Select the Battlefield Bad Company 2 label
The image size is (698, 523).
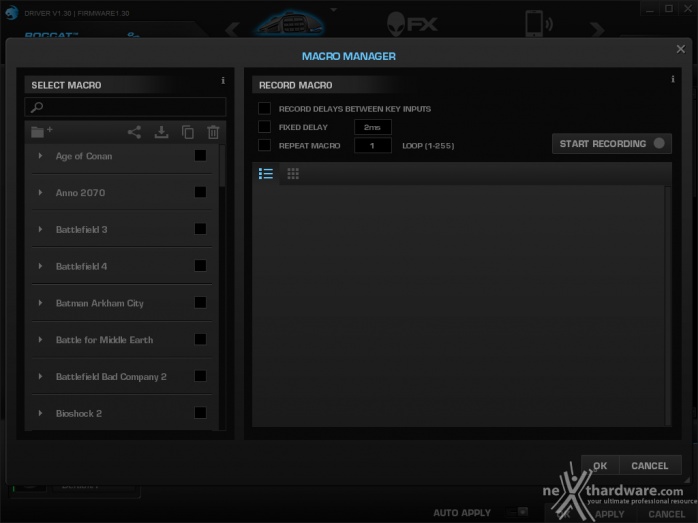[111, 377]
